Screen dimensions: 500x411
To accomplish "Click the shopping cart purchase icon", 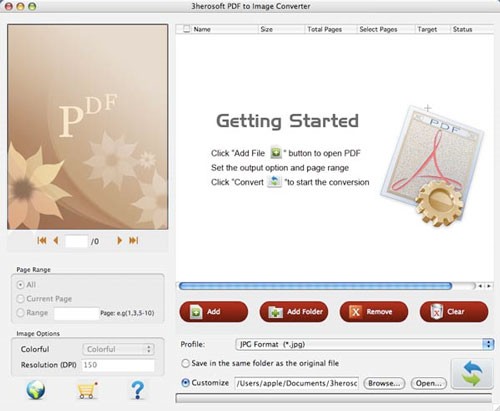I will pos(87,390).
